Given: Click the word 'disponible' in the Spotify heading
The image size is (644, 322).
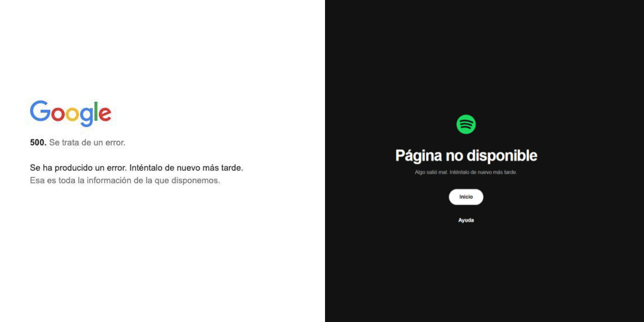Looking at the screenshot, I should (x=502, y=156).
